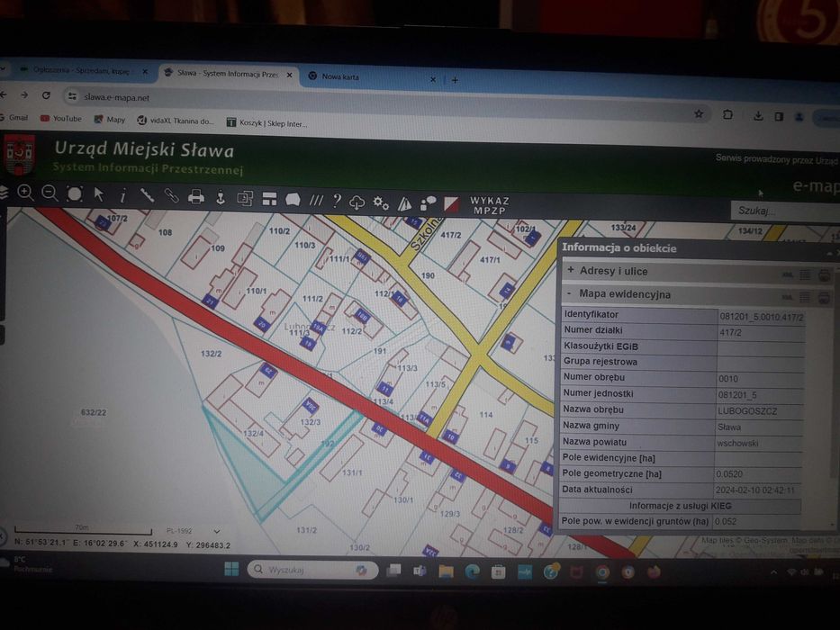Screen dimensions: 840x630
Task: Open Google Chrome from the taskbar
Action: point(602,572)
